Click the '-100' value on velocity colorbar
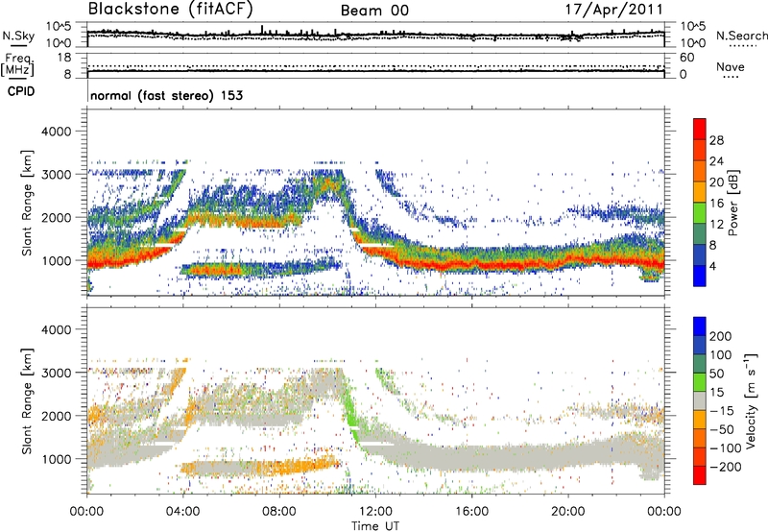Image resolution: width=768 pixels, height=532 pixels. tap(726, 448)
